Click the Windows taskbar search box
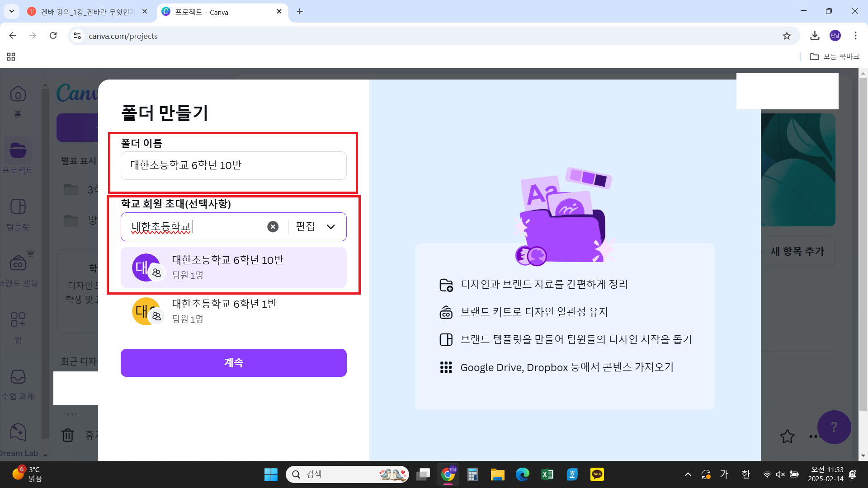This screenshot has width=868, height=488. coord(347,474)
